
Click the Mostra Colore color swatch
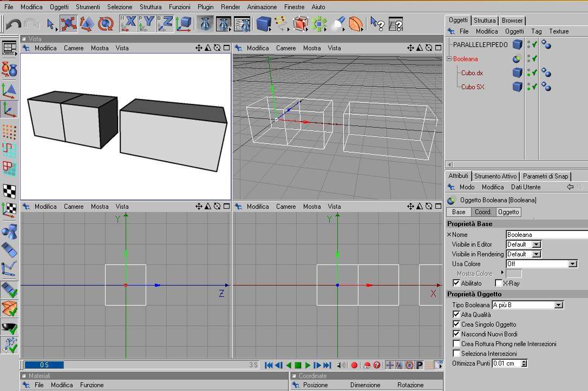pyautogui.click(x=514, y=274)
